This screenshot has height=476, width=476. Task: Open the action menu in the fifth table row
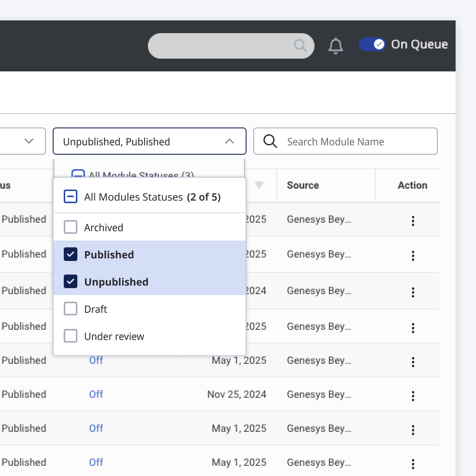coord(413,362)
